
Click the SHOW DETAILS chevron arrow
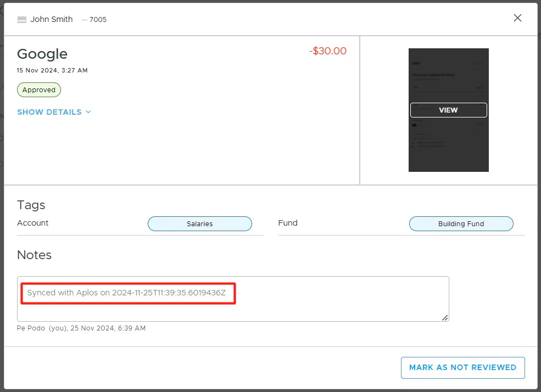[x=88, y=111]
